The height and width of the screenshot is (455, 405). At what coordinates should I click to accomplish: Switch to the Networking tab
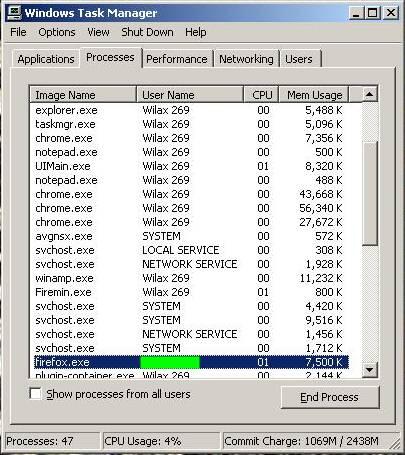pyautogui.click(x=246, y=59)
